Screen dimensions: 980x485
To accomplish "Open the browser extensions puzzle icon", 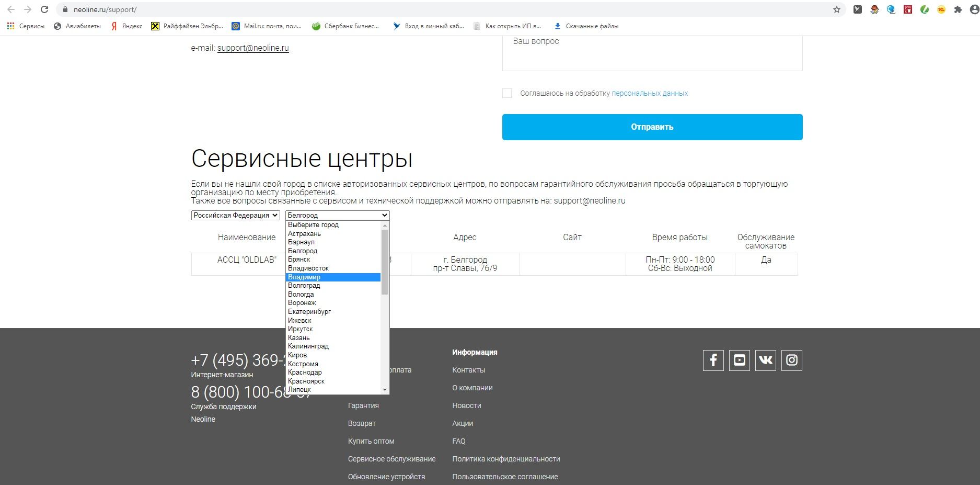I will [x=958, y=9].
